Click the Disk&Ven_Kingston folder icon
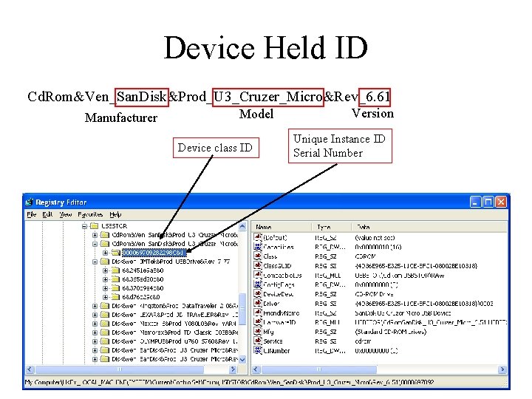Screen dimensions: 532x399 click(105, 306)
